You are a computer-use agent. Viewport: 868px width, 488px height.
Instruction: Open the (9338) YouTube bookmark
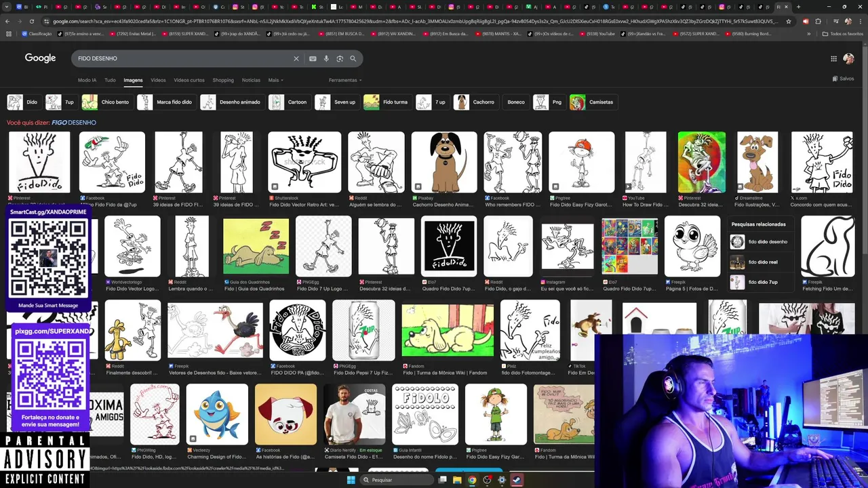click(x=598, y=33)
